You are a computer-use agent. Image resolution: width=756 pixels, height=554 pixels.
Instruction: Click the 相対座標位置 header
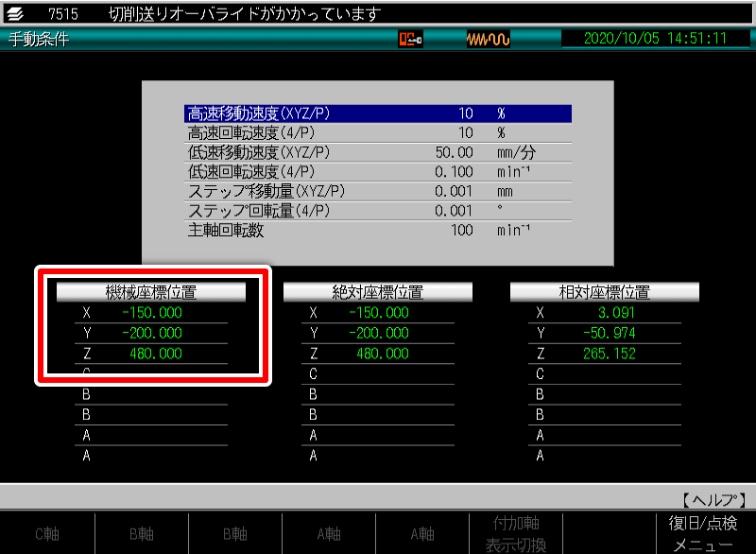[605, 292]
